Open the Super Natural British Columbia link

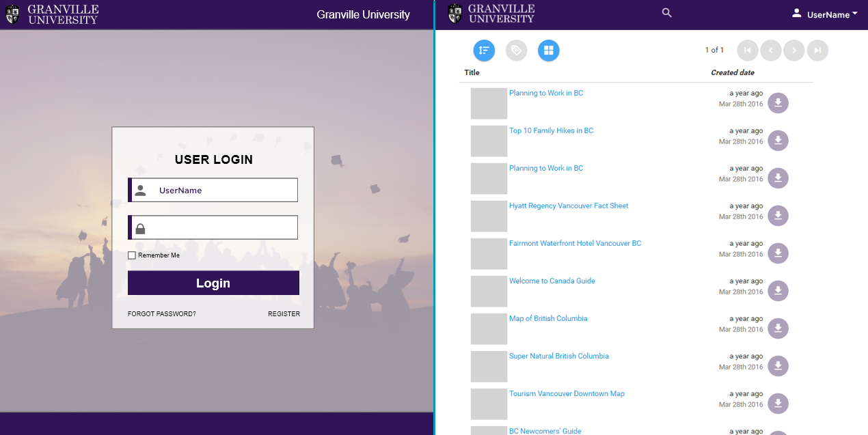pyautogui.click(x=559, y=356)
